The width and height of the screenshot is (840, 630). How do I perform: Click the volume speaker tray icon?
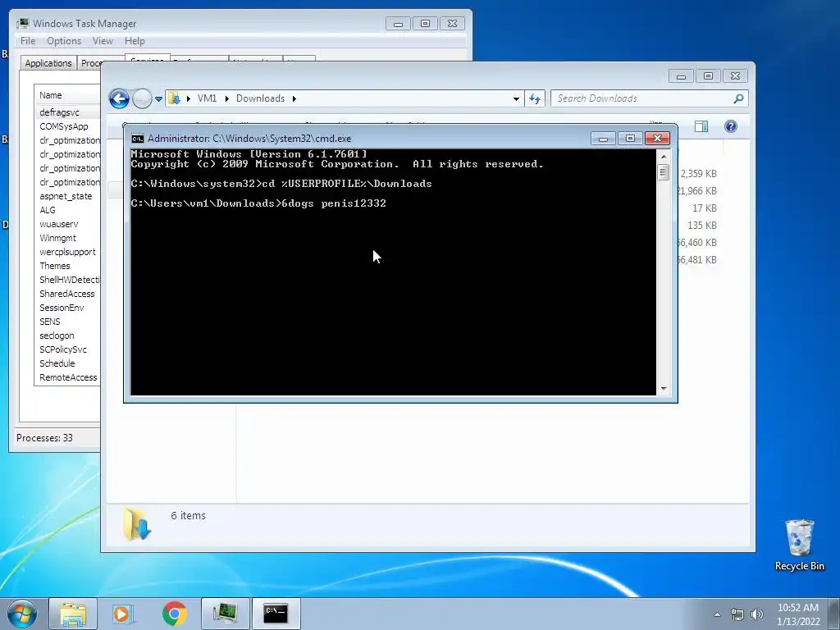[756, 614]
